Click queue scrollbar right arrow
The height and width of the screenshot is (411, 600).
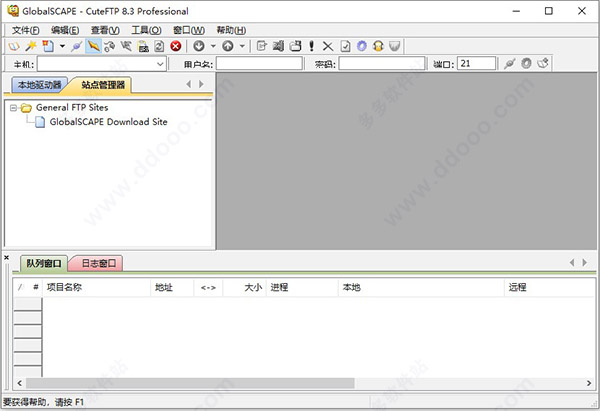[x=589, y=383]
